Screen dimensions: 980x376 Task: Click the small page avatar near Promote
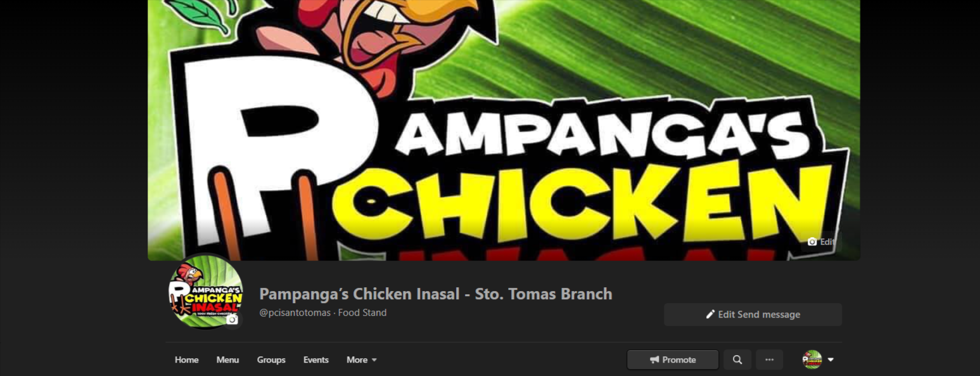pos(812,360)
